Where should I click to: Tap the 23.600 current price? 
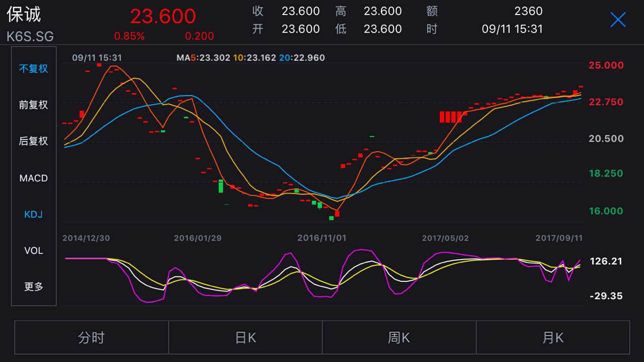point(163,16)
